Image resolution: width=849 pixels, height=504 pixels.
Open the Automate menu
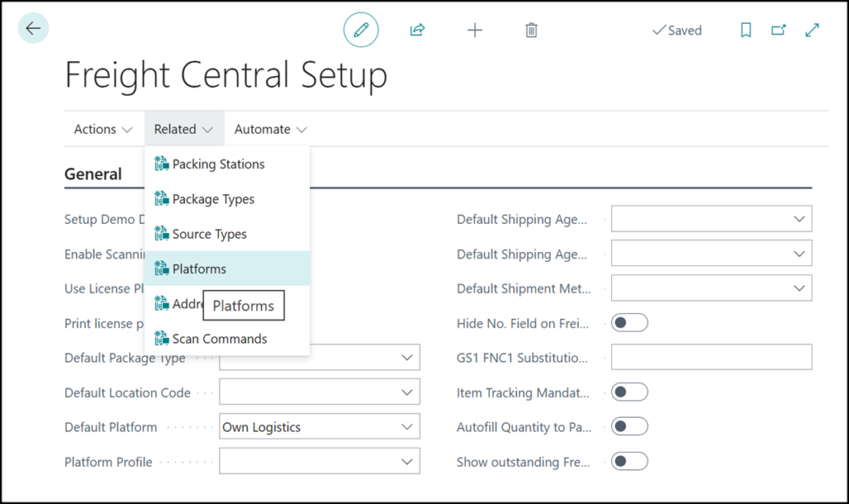270,129
